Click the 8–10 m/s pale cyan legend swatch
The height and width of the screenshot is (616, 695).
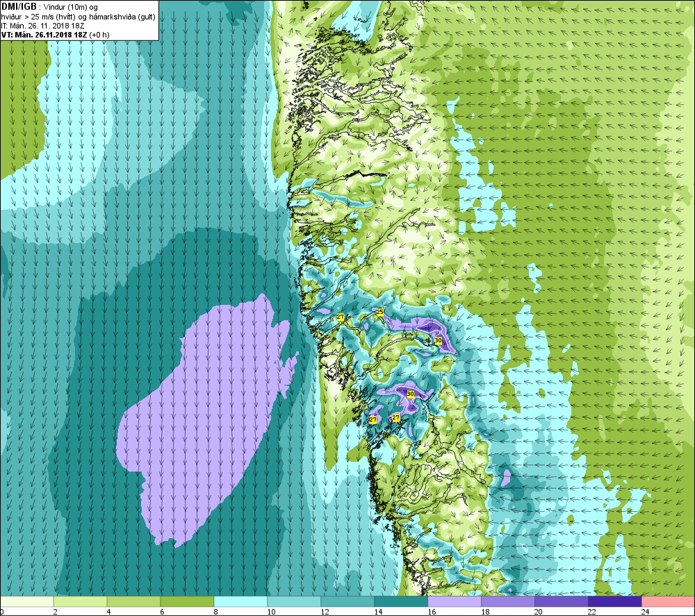[240, 601]
